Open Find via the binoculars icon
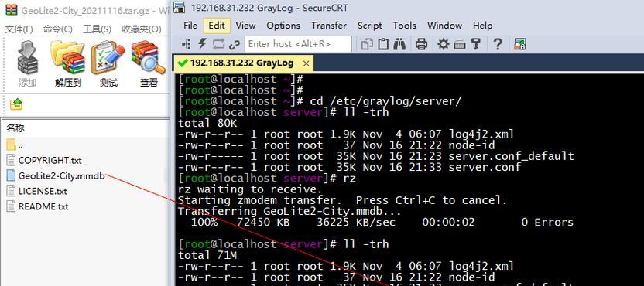 click(x=399, y=43)
